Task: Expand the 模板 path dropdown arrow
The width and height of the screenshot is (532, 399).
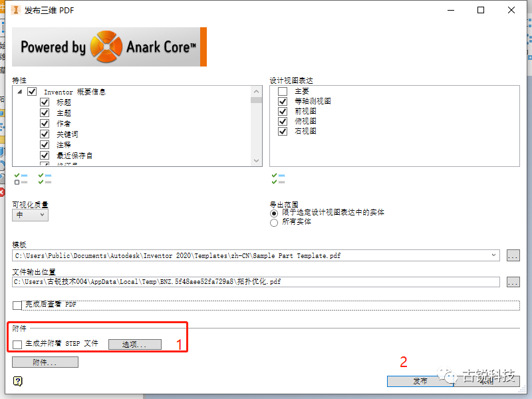Action: (493, 255)
